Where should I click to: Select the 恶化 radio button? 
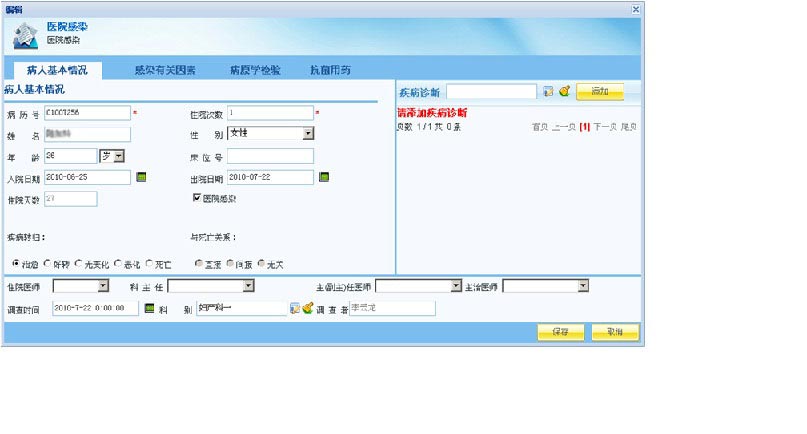click(118, 264)
